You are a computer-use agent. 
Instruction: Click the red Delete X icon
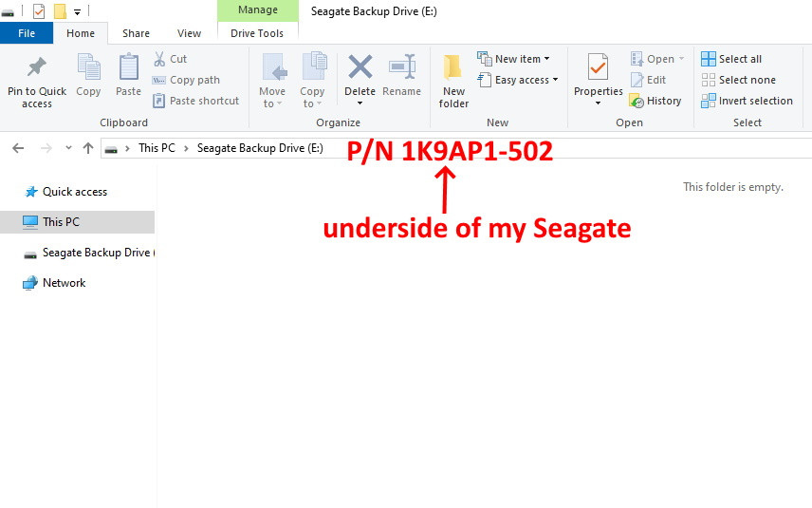360,66
